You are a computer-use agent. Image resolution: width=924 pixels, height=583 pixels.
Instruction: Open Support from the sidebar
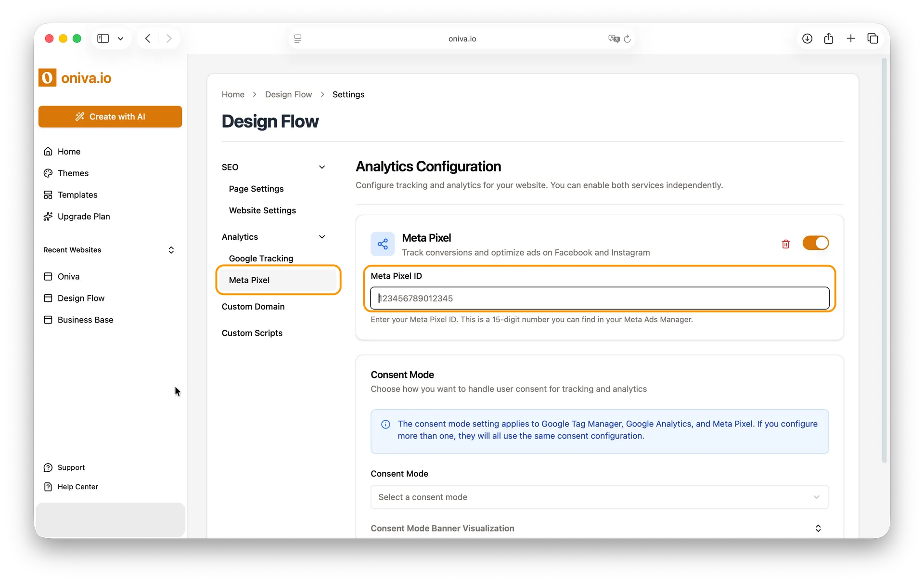[x=71, y=467]
